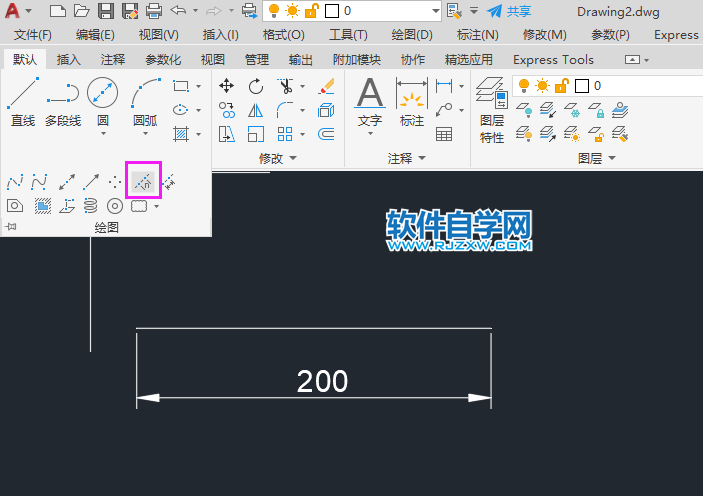Select the 直线 line tool

pyautogui.click(x=22, y=101)
